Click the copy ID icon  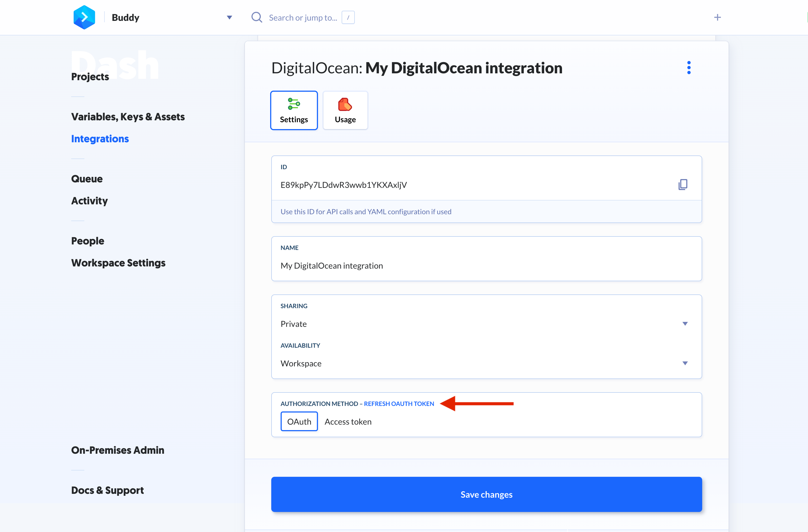(683, 183)
